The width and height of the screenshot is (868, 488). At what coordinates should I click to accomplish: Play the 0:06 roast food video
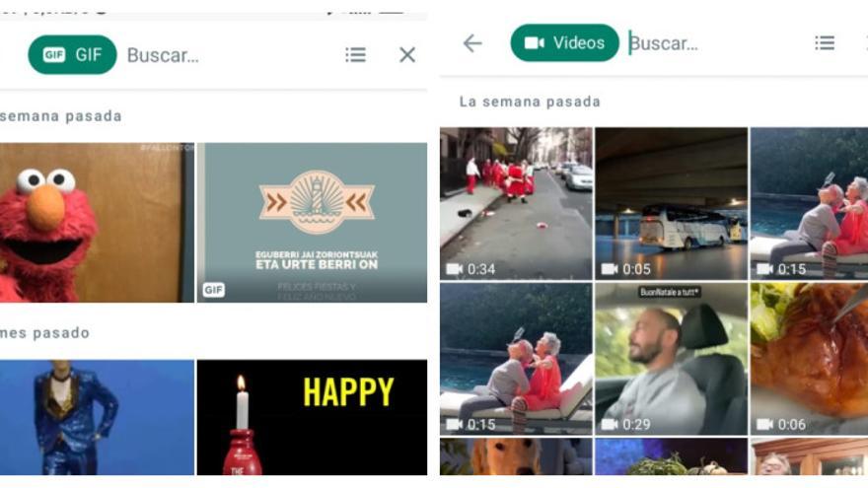(x=810, y=359)
